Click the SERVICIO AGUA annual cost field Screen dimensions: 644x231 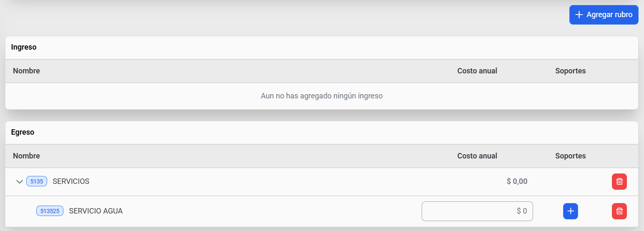(x=477, y=211)
